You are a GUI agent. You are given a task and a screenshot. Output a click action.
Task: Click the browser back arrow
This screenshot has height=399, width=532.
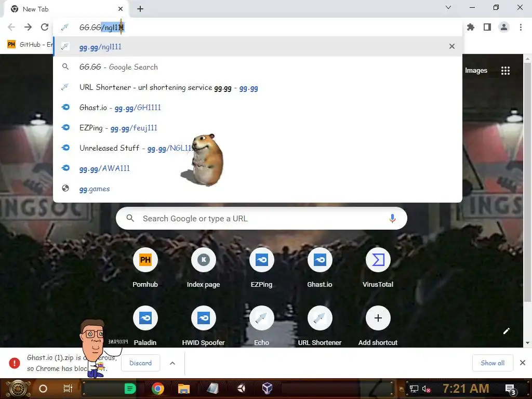(11, 27)
